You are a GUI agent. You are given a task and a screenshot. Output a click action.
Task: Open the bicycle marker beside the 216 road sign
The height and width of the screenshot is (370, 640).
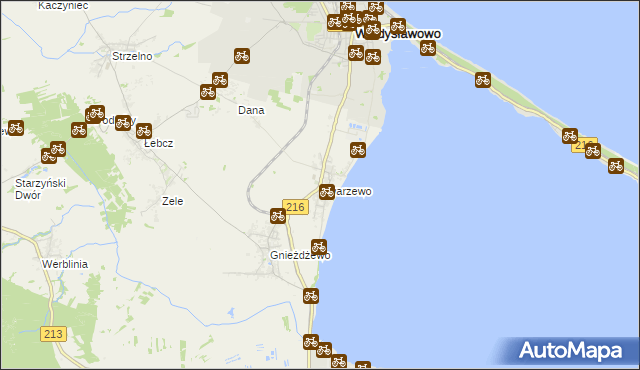278,216
